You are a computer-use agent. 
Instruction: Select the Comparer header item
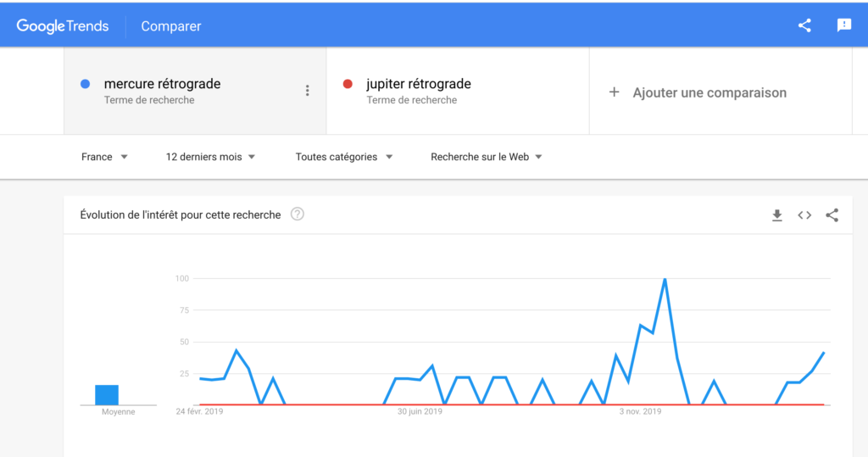coord(171,26)
